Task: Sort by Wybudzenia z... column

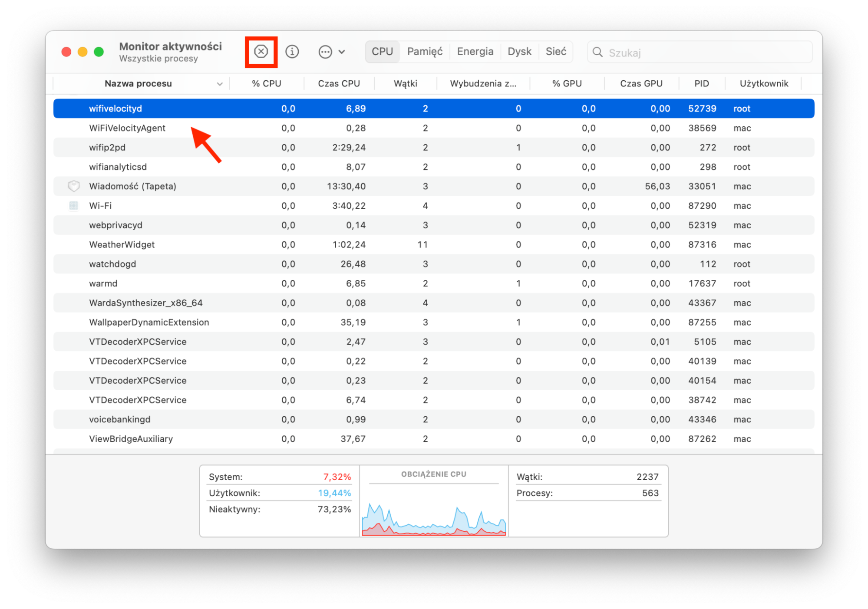Action: [x=483, y=84]
